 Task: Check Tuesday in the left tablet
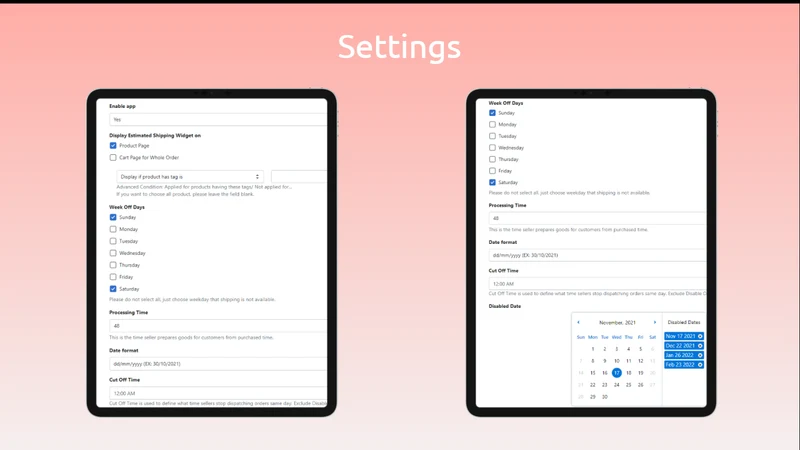(x=113, y=241)
